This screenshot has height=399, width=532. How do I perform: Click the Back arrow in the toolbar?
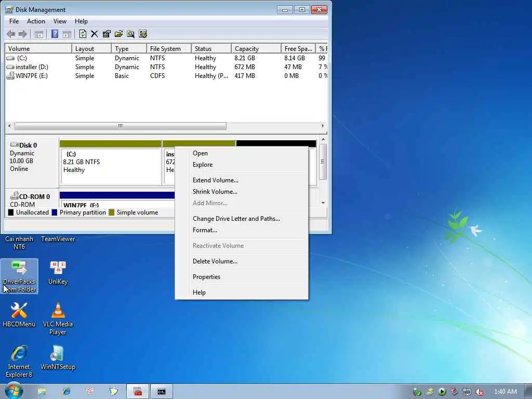point(11,34)
